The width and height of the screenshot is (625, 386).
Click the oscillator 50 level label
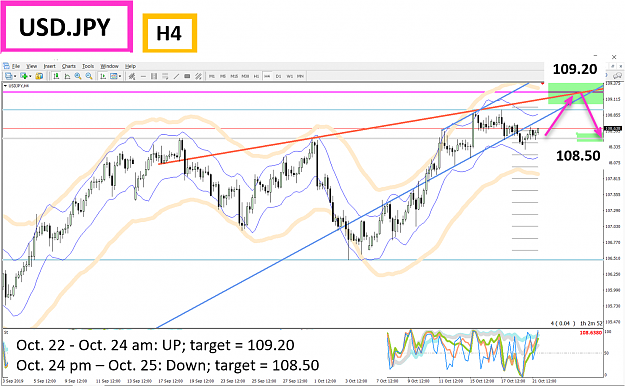[607, 353]
